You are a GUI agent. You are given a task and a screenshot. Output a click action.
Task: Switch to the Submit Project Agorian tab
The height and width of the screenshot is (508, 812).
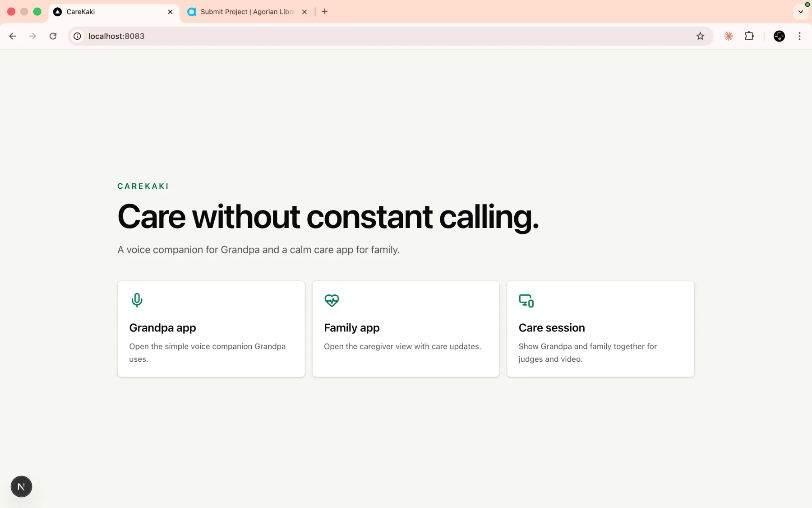(247, 12)
